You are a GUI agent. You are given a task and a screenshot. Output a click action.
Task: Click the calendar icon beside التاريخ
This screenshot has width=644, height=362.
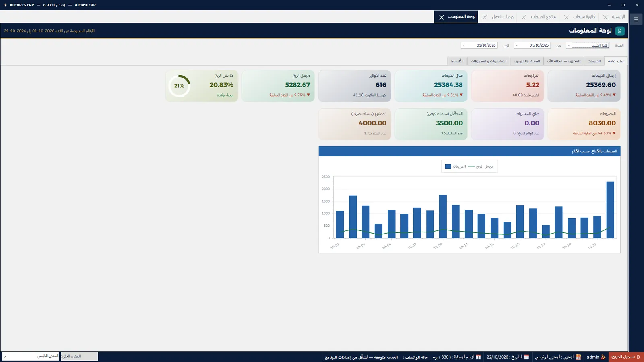coord(526,357)
